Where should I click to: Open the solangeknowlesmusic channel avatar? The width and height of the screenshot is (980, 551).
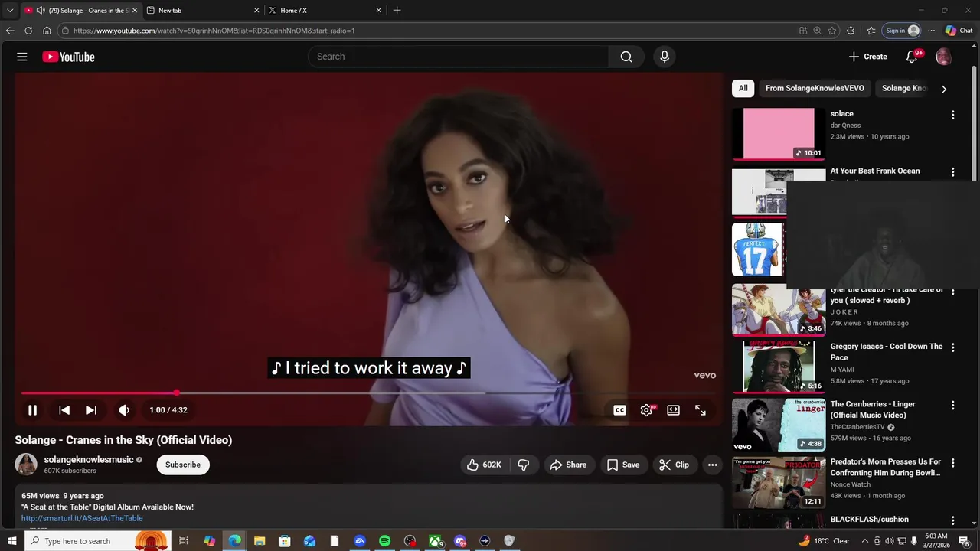click(26, 465)
